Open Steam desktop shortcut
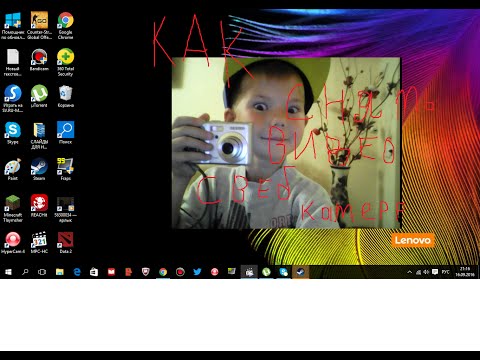The width and height of the screenshot is (480, 360). [39, 169]
